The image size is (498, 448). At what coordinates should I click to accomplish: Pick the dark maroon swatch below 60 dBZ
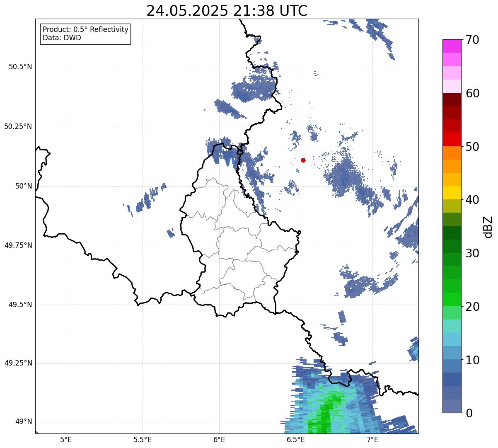[x=452, y=99]
